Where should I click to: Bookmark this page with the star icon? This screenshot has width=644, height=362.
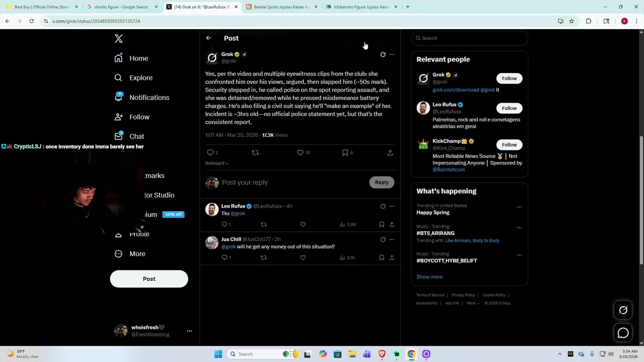coord(572,21)
